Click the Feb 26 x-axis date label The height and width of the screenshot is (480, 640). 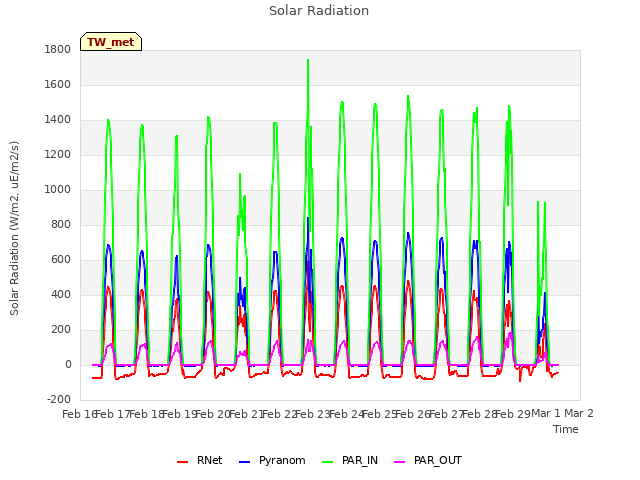(x=413, y=414)
